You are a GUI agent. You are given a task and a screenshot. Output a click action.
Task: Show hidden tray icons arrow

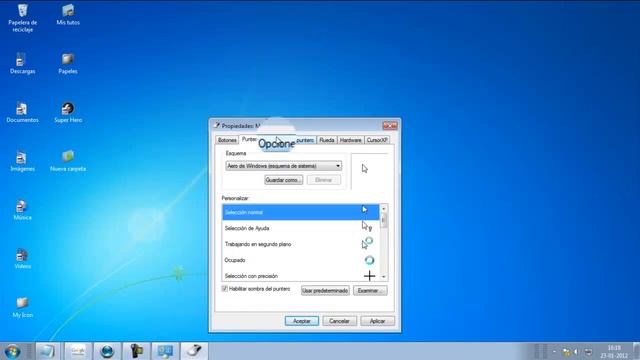tap(554, 351)
